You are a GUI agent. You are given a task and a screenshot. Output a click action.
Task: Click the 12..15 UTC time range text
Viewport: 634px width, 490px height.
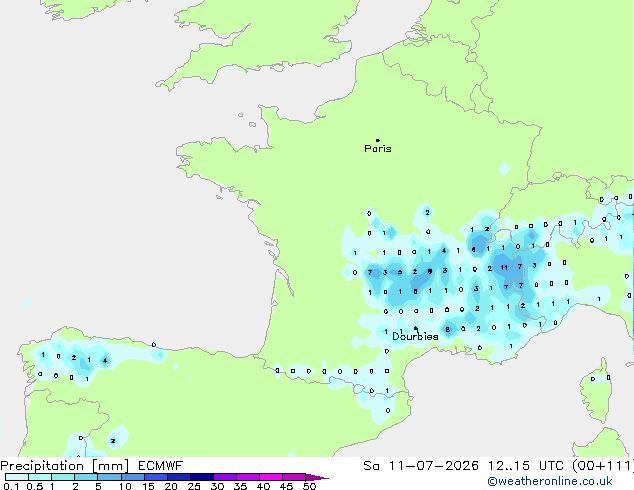coord(526,466)
